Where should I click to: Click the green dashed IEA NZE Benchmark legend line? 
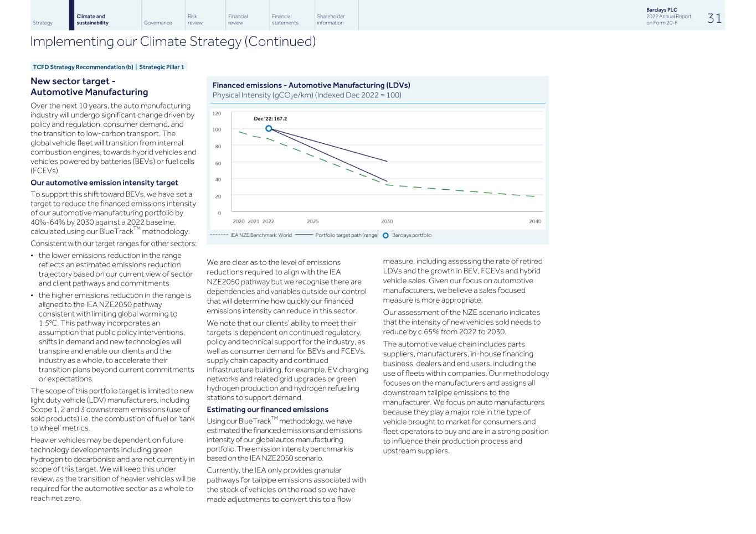click(x=219, y=235)
